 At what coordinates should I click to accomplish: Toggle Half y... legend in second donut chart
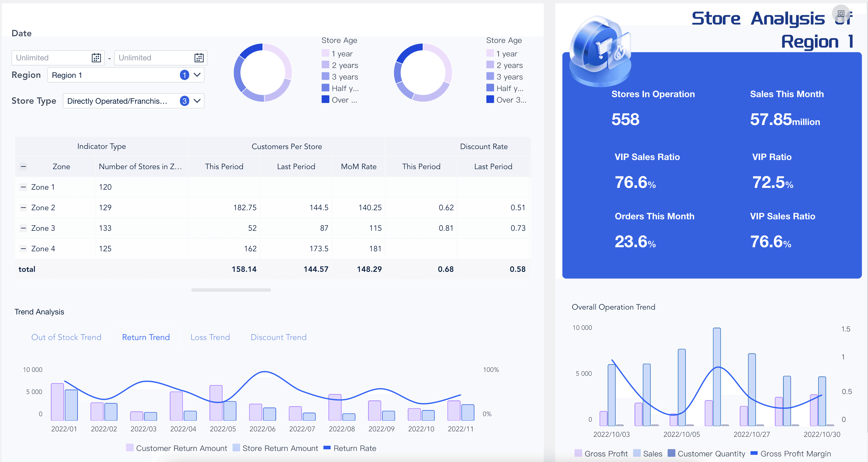pos(505,88)
